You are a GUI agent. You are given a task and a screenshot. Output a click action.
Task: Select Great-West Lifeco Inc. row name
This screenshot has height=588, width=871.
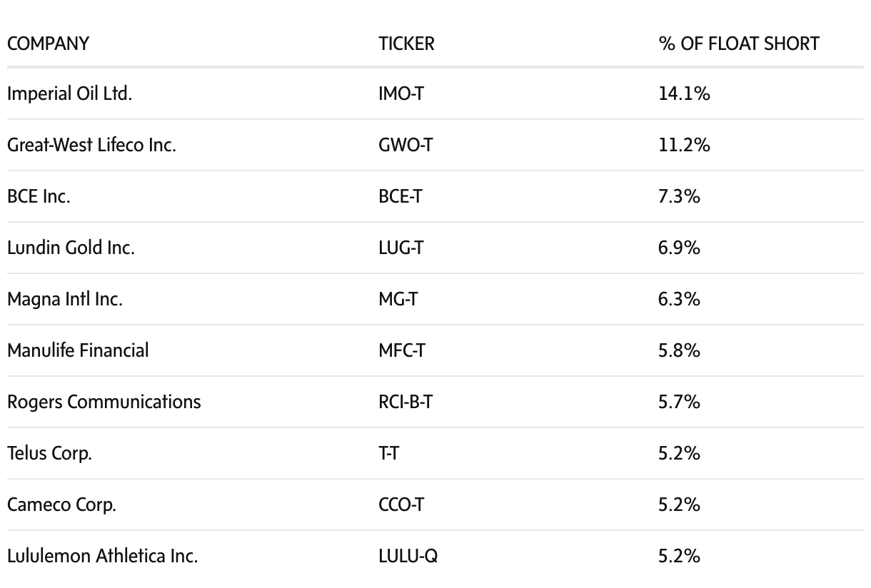click(x=91, y=145)
